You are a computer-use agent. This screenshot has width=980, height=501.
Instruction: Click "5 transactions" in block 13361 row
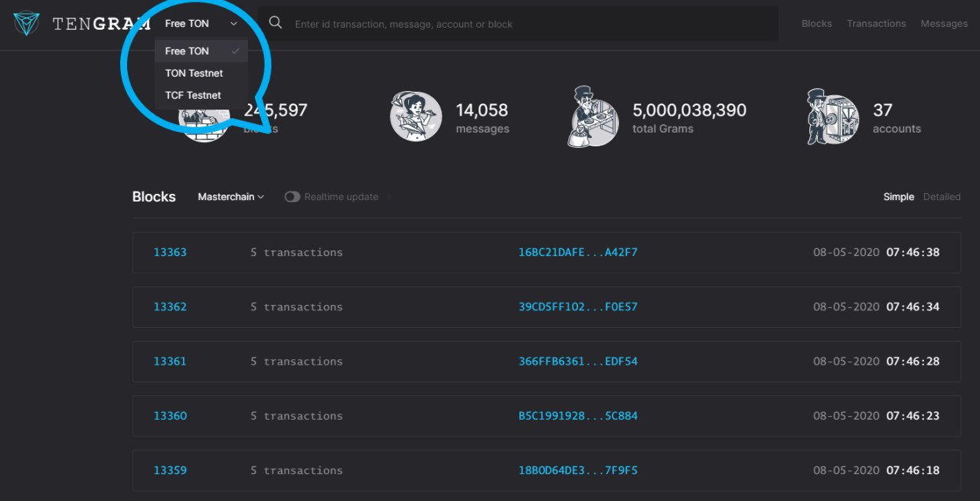pos(296,361)
